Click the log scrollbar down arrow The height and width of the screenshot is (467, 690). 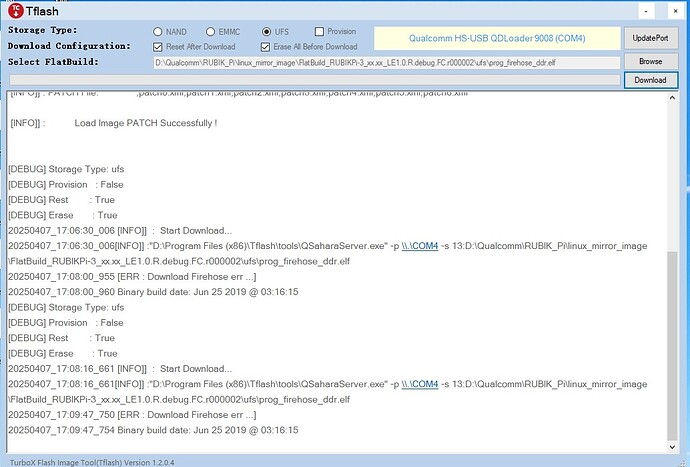click(673, 445)
